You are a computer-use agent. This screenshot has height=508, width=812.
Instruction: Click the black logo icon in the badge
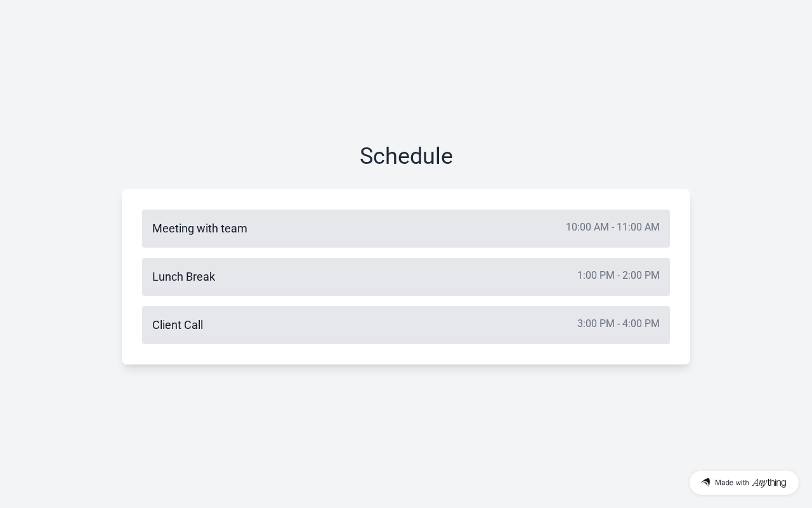[705, 483]
